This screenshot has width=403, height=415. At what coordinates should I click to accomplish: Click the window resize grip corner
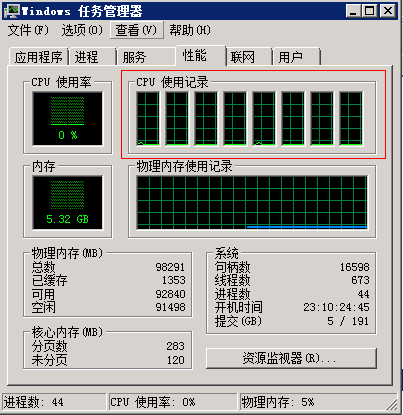click(x=391, y=404)
